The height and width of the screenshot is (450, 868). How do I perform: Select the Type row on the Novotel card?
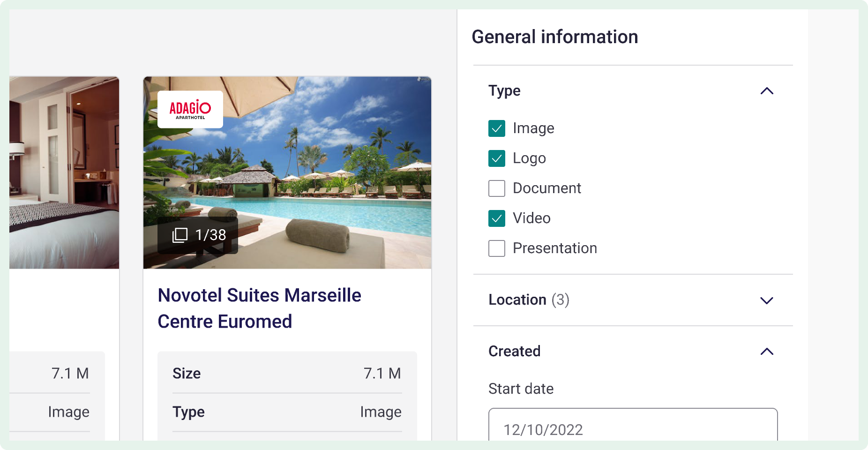click(286, 412)
